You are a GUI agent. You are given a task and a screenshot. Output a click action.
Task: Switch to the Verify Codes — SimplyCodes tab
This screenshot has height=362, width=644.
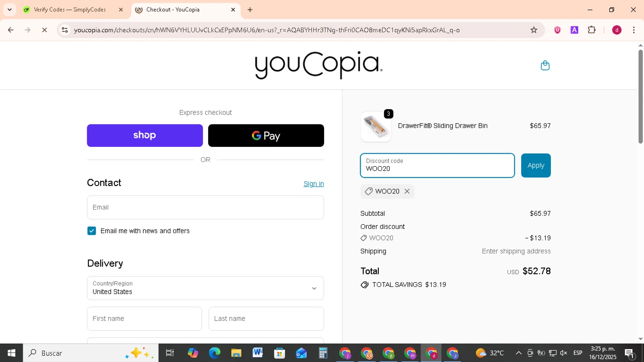70,9
